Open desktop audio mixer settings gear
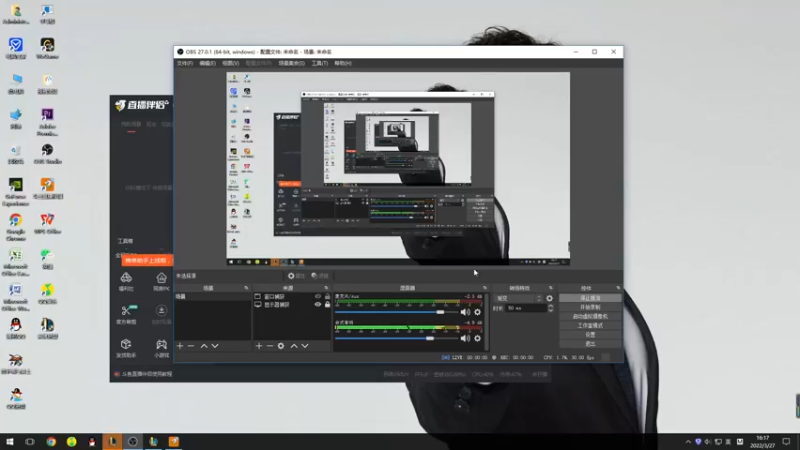This screenshot has width=800, height=450. point(478,338)
